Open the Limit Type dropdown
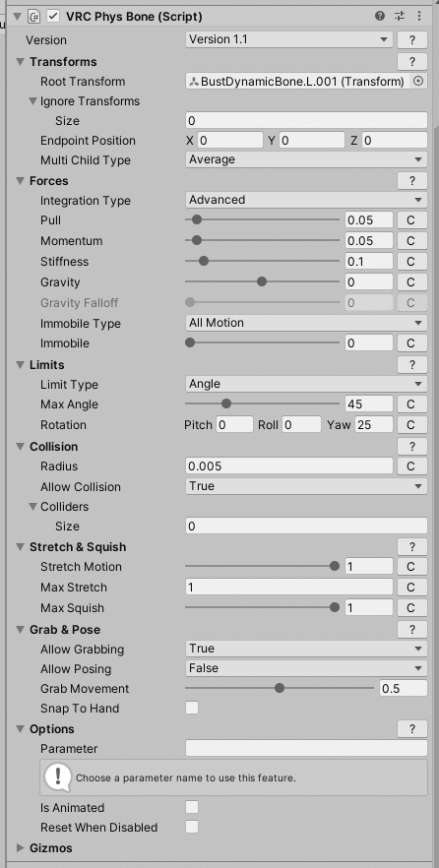Viewport: 439px width, 868px height. click(306, 384)
